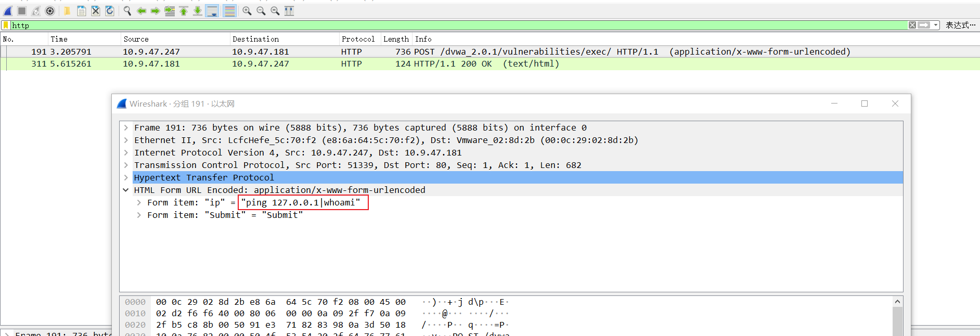
Task: Sort packets by the Destination column
Action: tap(285, 39)
